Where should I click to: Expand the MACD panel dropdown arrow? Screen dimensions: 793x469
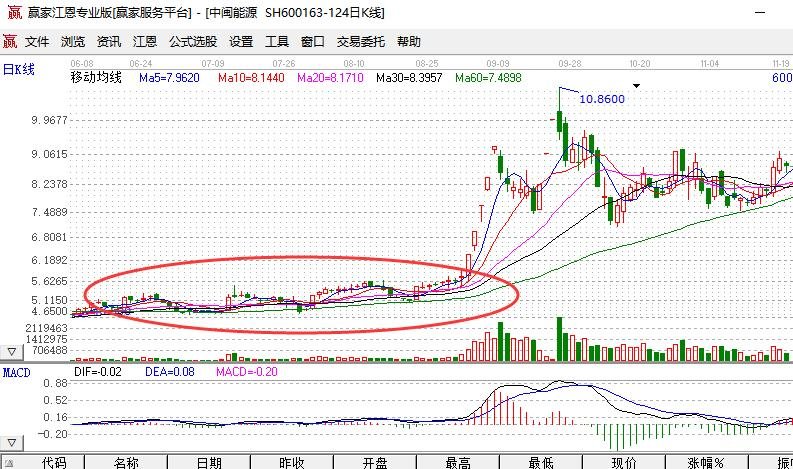pyautogui.click(x=13, y=441)
